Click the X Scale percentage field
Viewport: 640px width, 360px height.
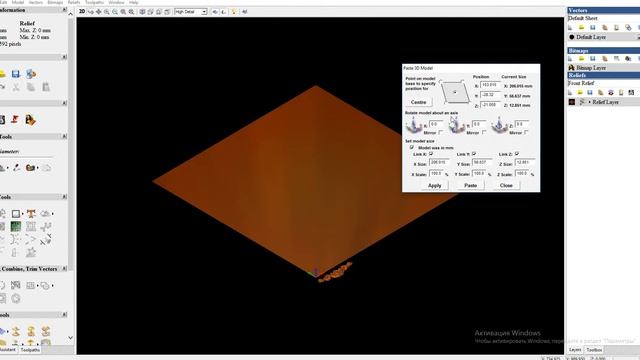(x=436, y=174)
